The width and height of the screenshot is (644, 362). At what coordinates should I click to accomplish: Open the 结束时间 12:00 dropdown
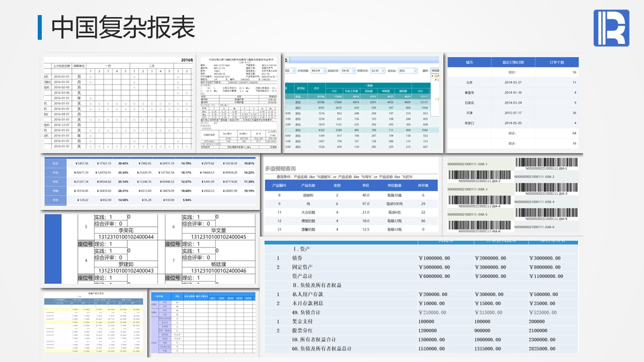pos(377,71)
